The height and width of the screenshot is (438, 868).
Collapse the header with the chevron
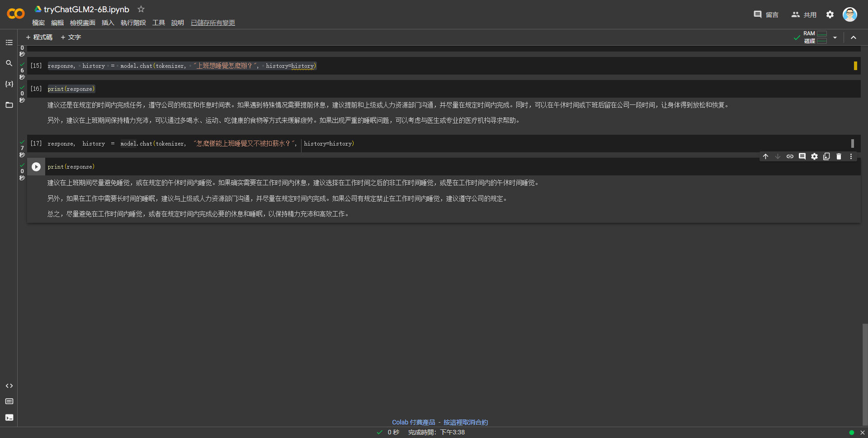pyautogui.click(x=854, y=38)
